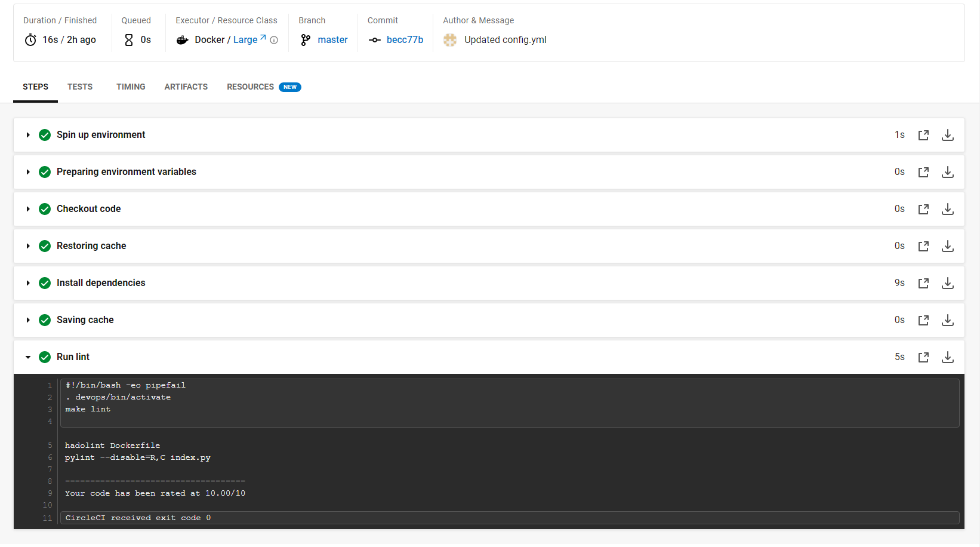The height and width of the screenshot is (547, 980).
Task: Expand the Install dependencies step
Action: (28, 283)
